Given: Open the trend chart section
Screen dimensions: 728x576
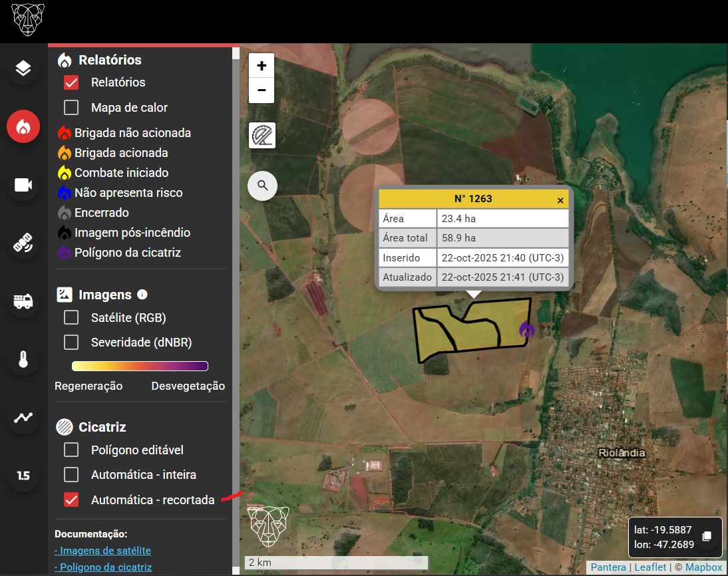Looking at the screenshot, I should (x=23, y=418).
